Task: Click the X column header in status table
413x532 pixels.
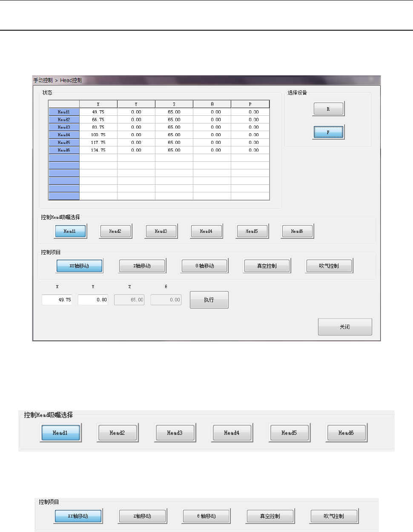Action: 98,104
